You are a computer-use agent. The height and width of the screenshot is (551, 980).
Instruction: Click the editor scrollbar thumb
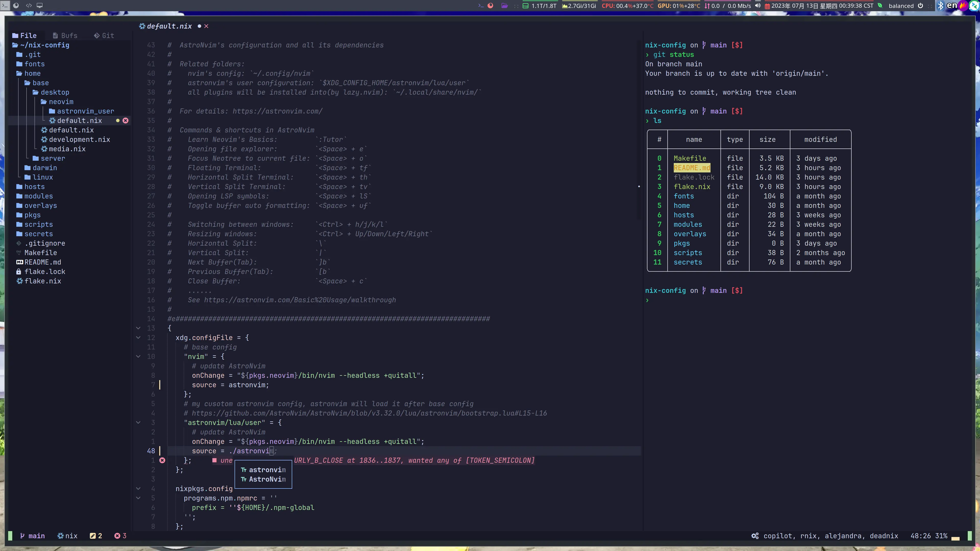coord(639,186)
